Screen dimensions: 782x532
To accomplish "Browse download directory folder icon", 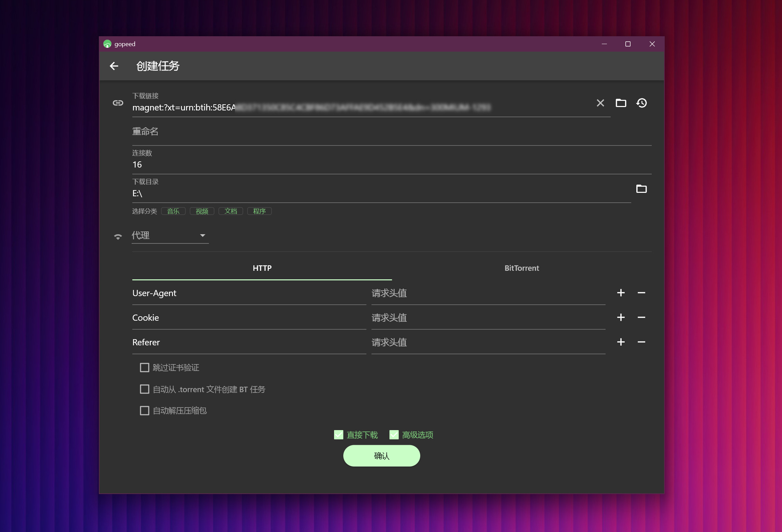I will click(x=641, y=189).
